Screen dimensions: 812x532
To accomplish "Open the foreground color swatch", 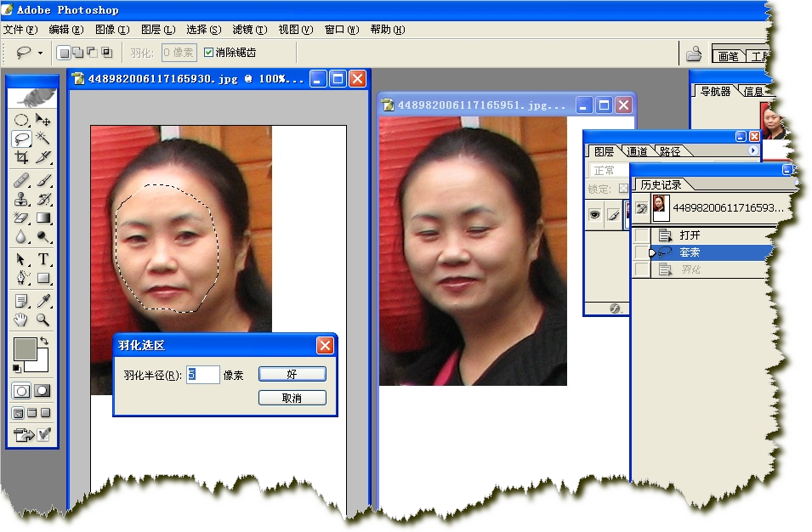I will (x=24, y=348).
